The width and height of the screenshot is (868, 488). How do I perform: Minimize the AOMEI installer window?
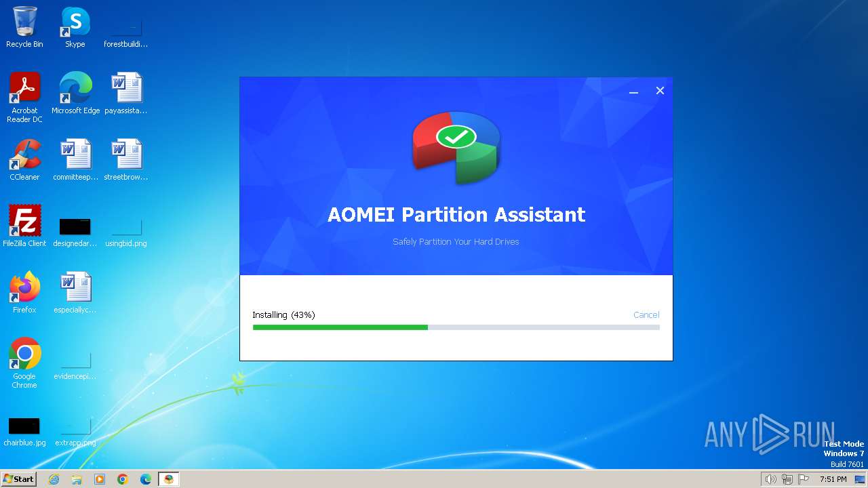coord(633,91)
